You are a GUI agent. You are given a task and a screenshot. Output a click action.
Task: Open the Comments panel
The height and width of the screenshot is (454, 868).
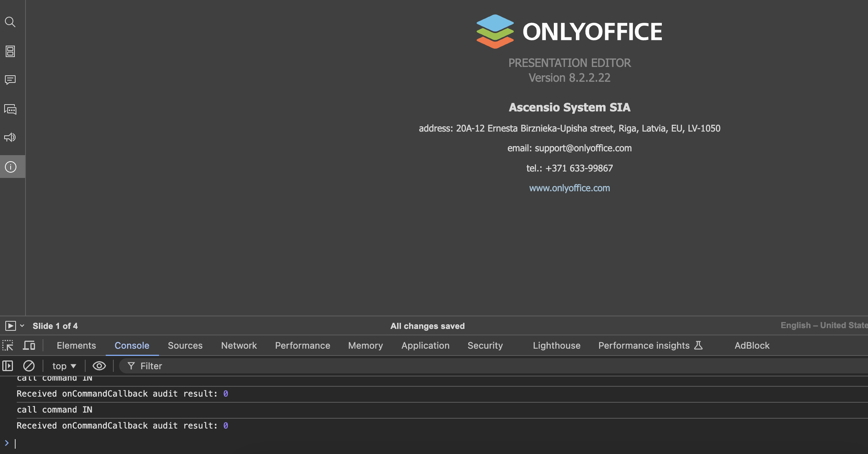tap(10, 80)
